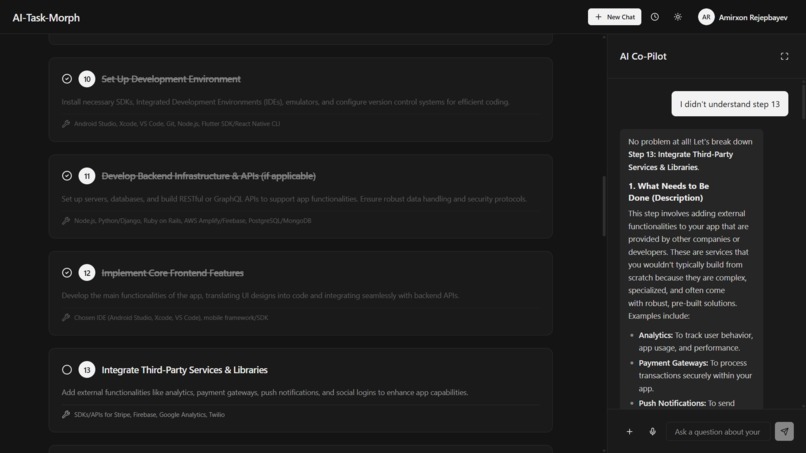Click 'I didn't understand step 13' message

click(729, 104)
